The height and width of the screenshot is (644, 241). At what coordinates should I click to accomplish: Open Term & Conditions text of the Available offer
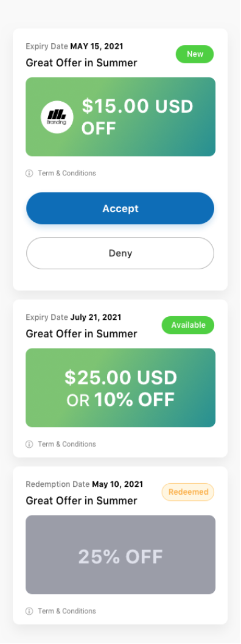pyautogui.click(x=67, y=444)
